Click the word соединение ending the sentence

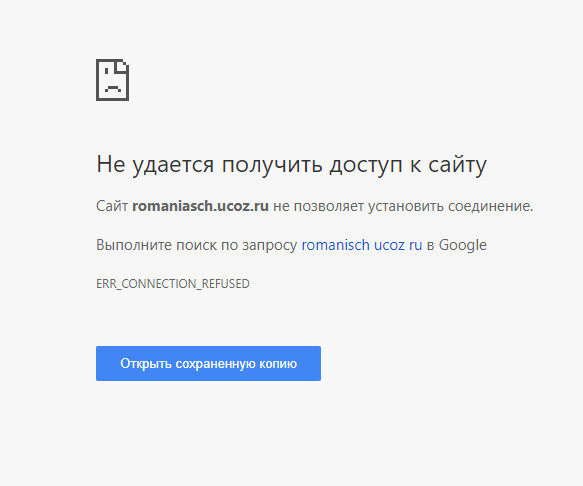(490, 206)
